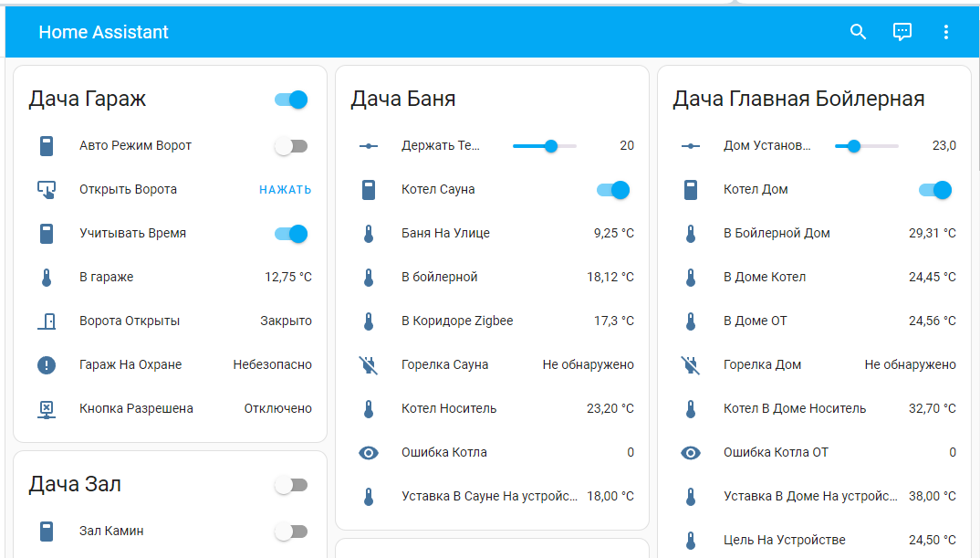Turn off Учитывать Время switch
The width and height of the screenshot is (980, 558).
pyautogui.click(x=291, y=234)
